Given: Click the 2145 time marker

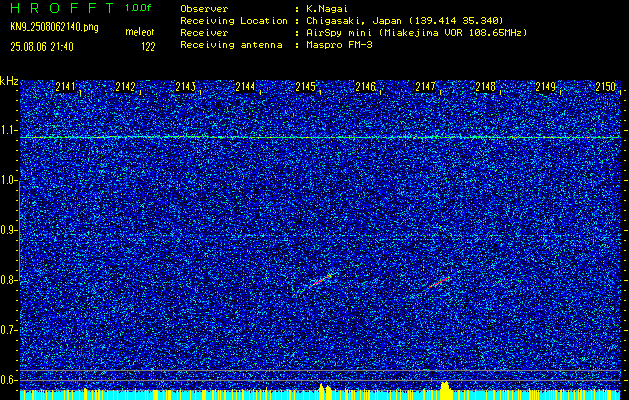Looking at the screenshot, I should click(x=305, y=87).
